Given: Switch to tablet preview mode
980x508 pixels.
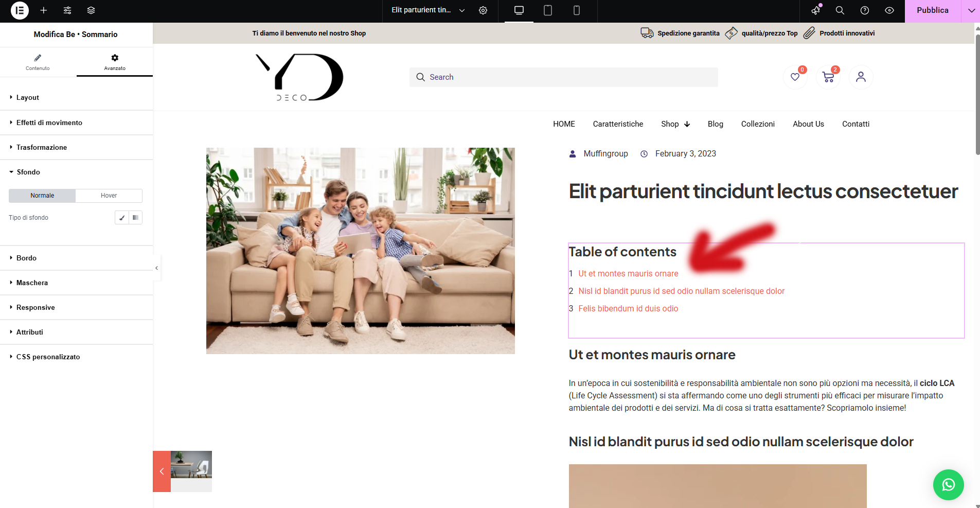Looking at the screenshot, I should coord(548,10).
